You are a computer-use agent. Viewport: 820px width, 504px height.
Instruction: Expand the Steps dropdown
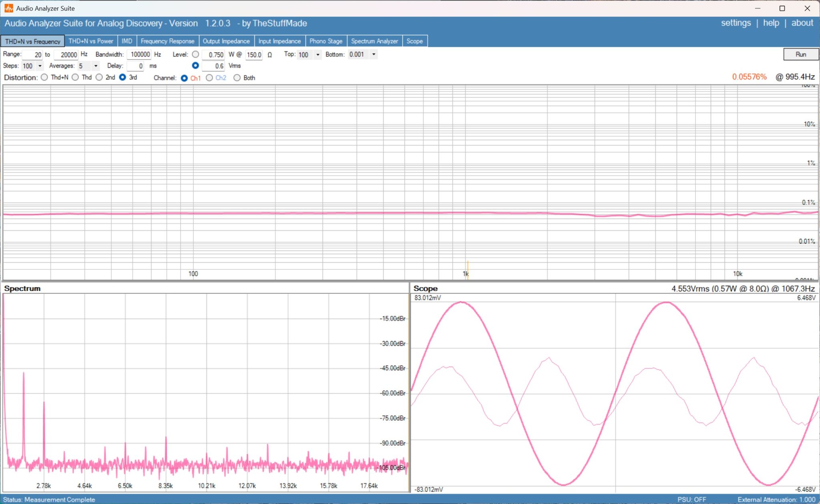[40, 66]
